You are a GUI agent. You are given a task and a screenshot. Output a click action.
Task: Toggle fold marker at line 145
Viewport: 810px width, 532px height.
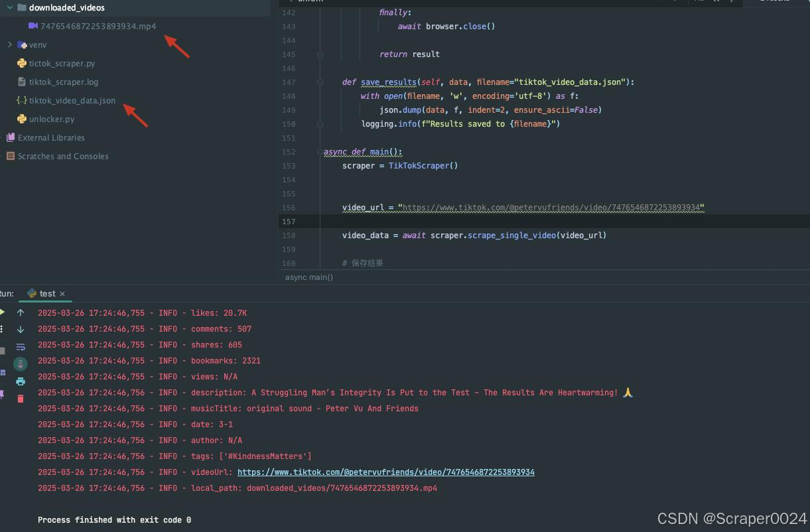(320, 54)
